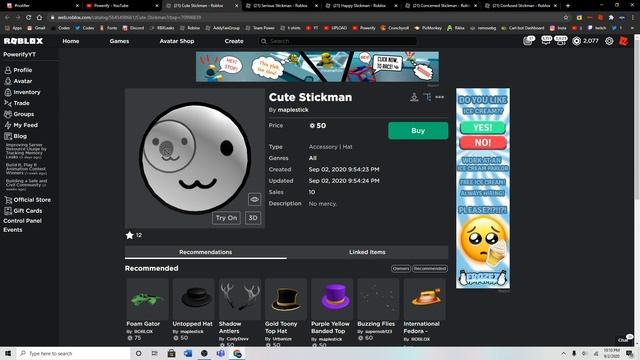
Task: Bookmark this page with the star icon
Action: [566, 18]
